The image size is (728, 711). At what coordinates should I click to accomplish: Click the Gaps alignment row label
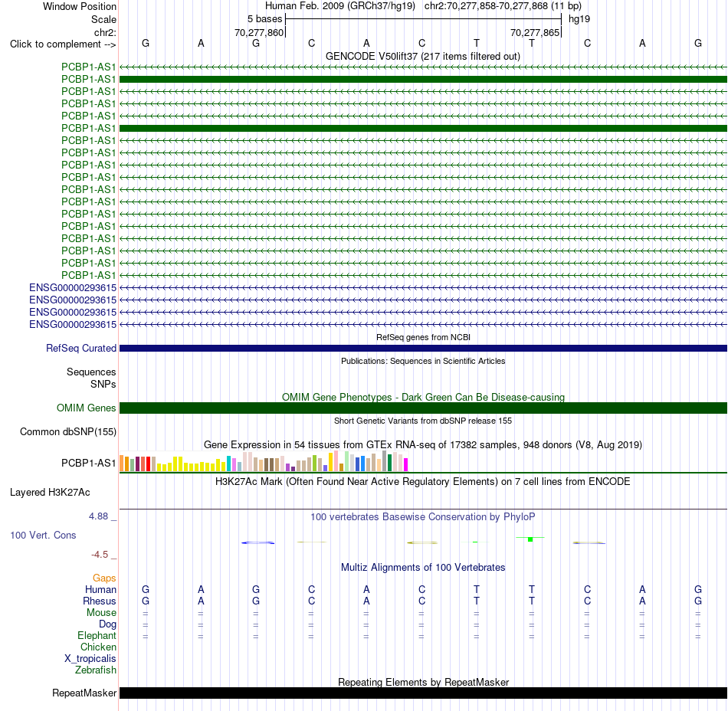(104, 578)
